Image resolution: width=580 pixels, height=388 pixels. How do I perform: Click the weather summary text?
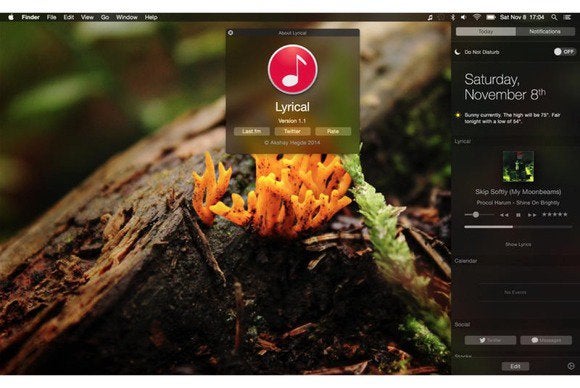coord(512,118)
